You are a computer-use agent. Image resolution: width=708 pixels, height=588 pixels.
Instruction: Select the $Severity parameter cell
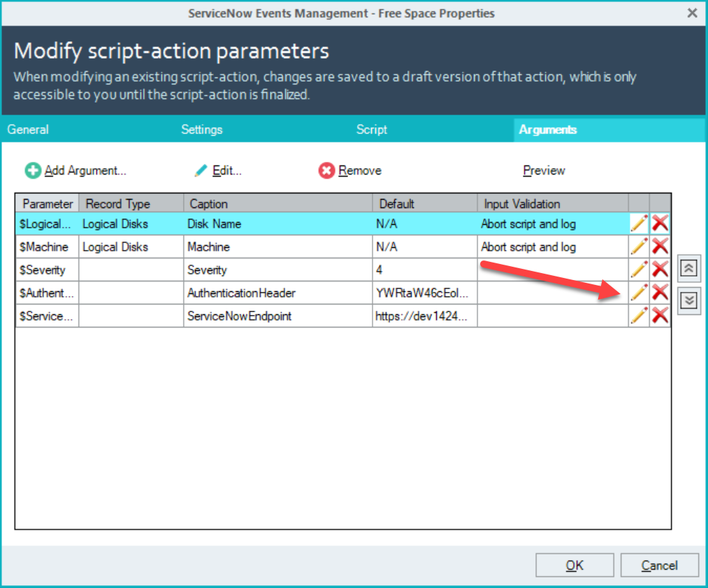pyautogui.click(x=47, y=270)
